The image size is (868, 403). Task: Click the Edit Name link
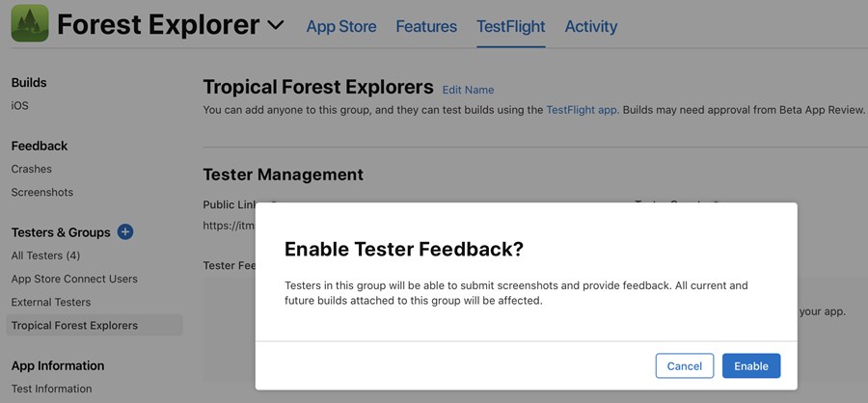pyautogui.click(x=468, y=90)
